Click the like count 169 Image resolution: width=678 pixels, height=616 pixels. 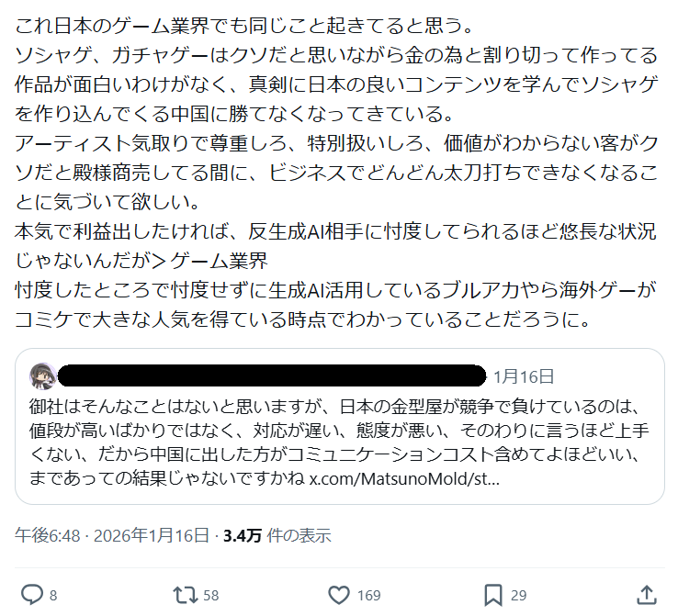tap(368, 596)
